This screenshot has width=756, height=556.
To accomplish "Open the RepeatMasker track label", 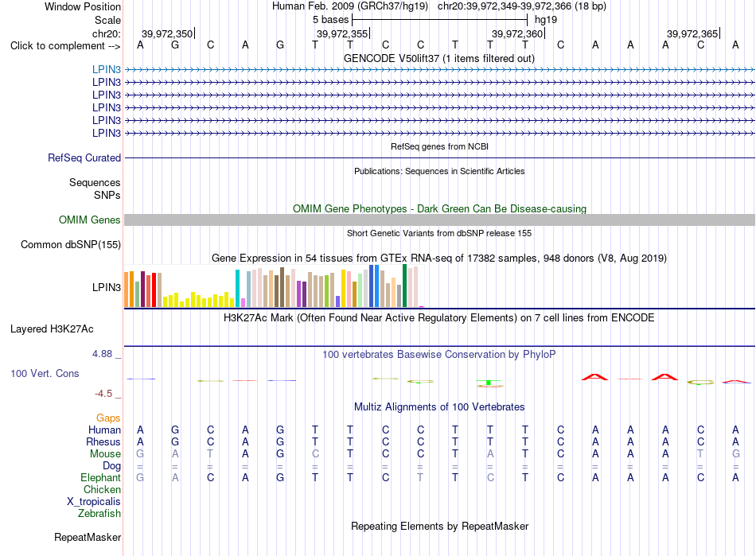I will point(88,538).
